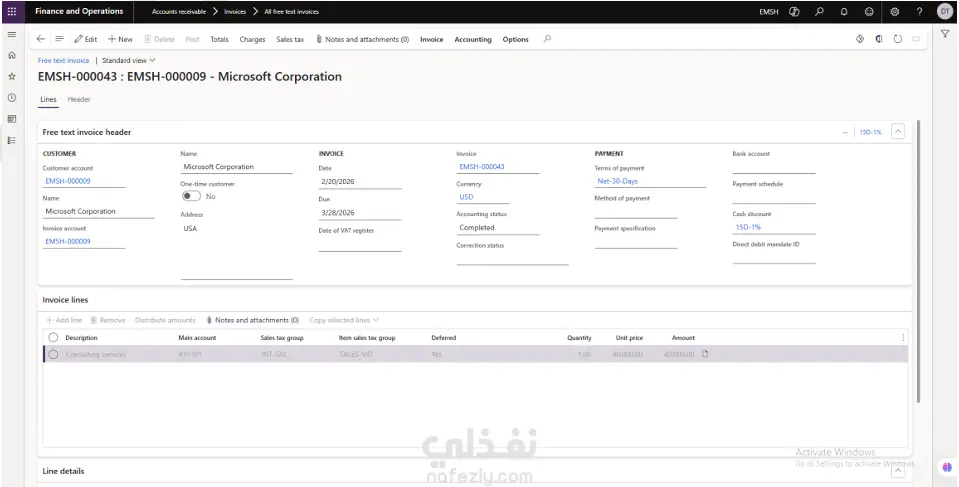Click the vertical scrollbar on the right
Image resolution: width=959 pixels, height=487 pixels.
[x=918, y=261]
